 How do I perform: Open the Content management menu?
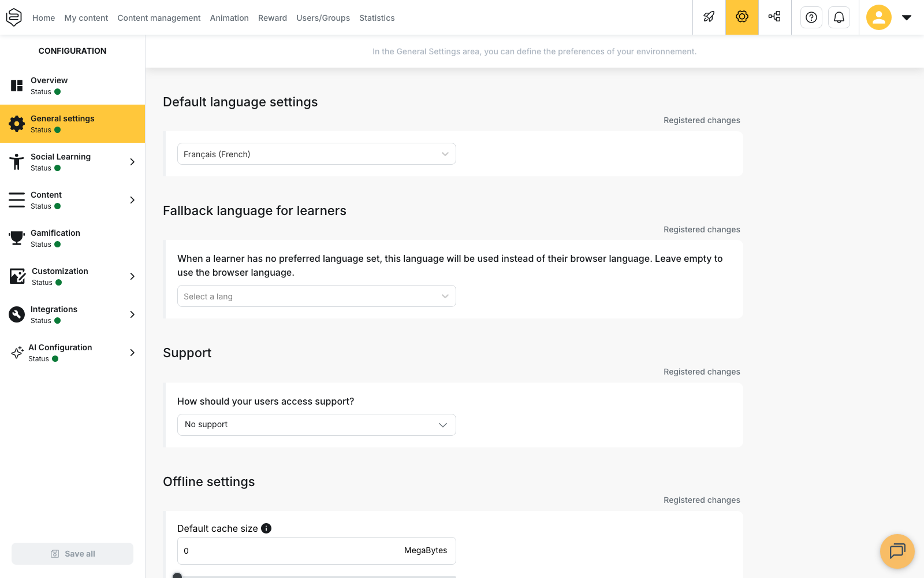159,18
